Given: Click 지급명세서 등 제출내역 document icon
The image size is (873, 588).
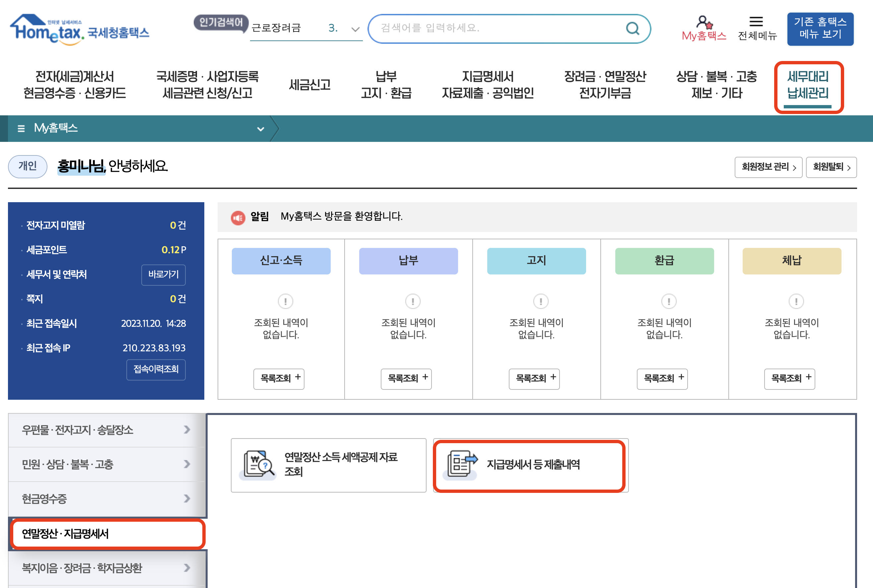Looking at the screenshot, I should click(462, 465).
